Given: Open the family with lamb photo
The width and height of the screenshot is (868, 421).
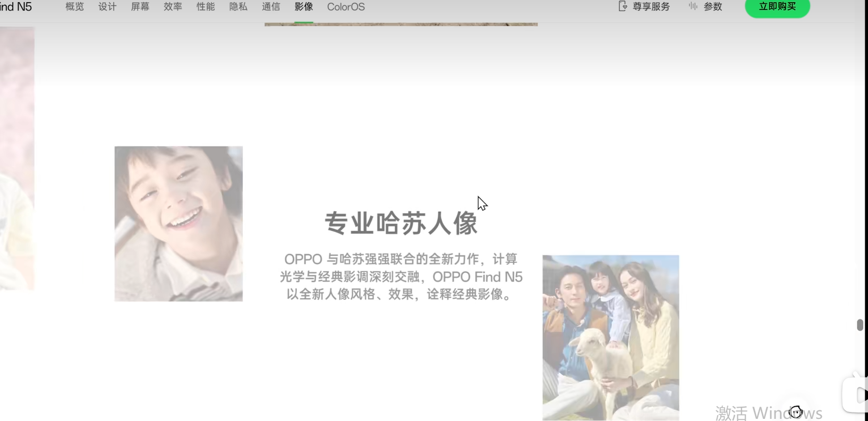Looking at the screenshot, I should 610,338.
